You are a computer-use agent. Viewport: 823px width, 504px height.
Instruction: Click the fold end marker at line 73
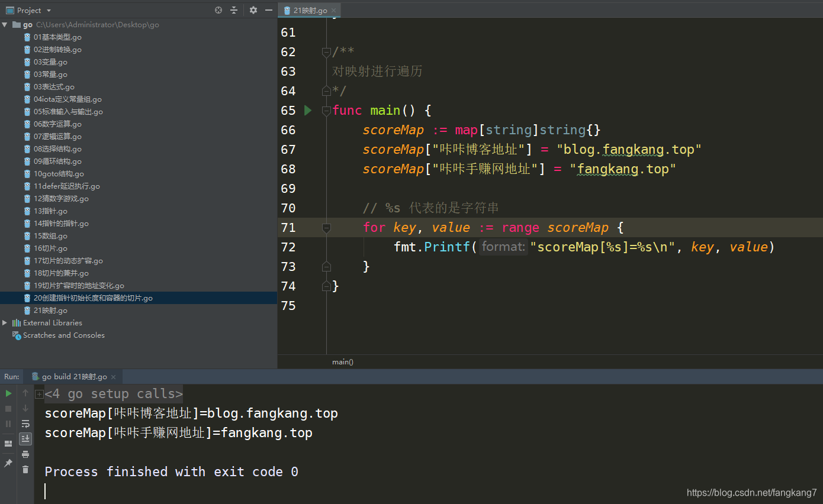326,267
